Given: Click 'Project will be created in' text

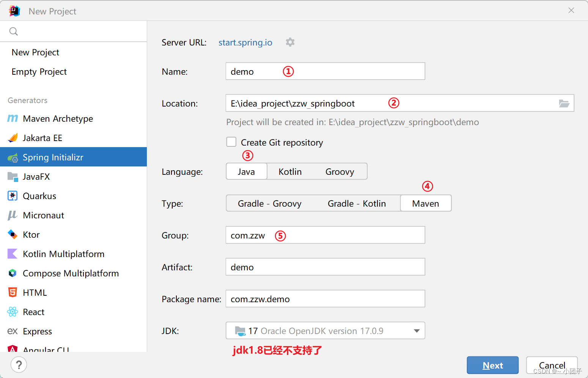Looking at the screenshot, I should (352, 122).
